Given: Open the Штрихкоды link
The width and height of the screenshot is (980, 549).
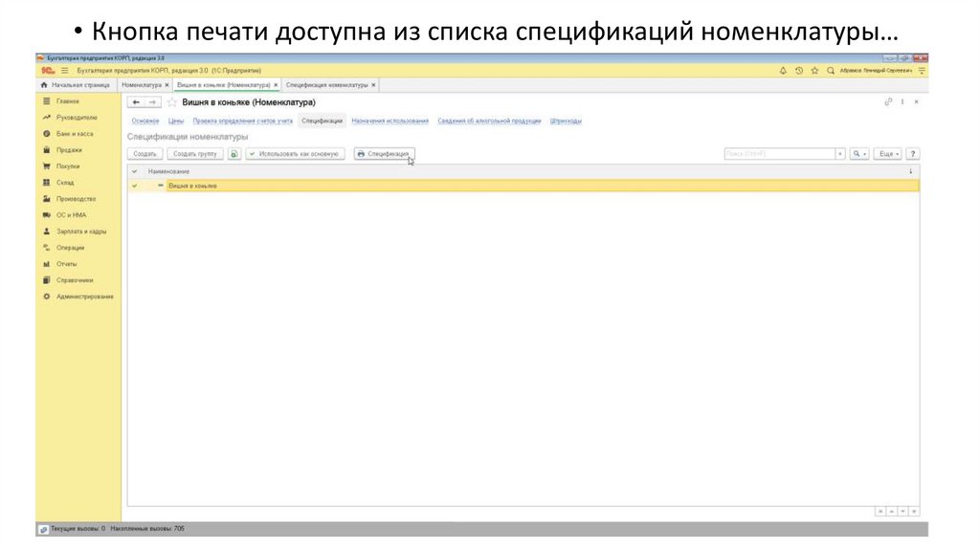Looking at the screenshot, I should coord(566,121).
